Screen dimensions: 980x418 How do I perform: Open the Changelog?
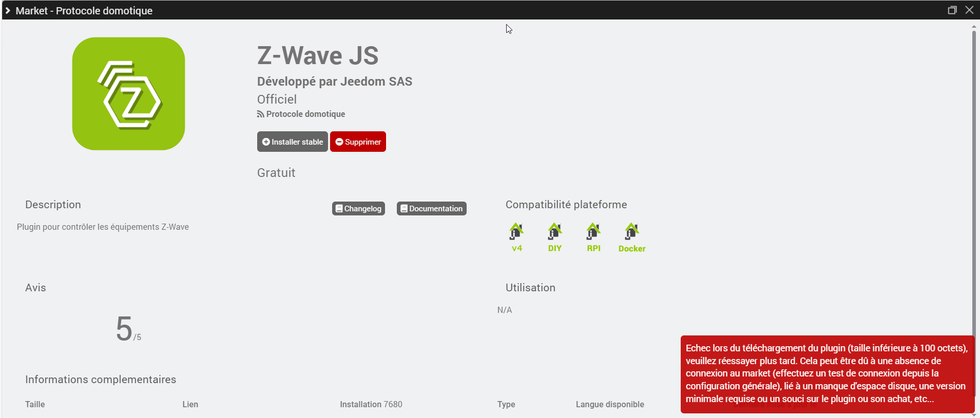tap(358, 208)
